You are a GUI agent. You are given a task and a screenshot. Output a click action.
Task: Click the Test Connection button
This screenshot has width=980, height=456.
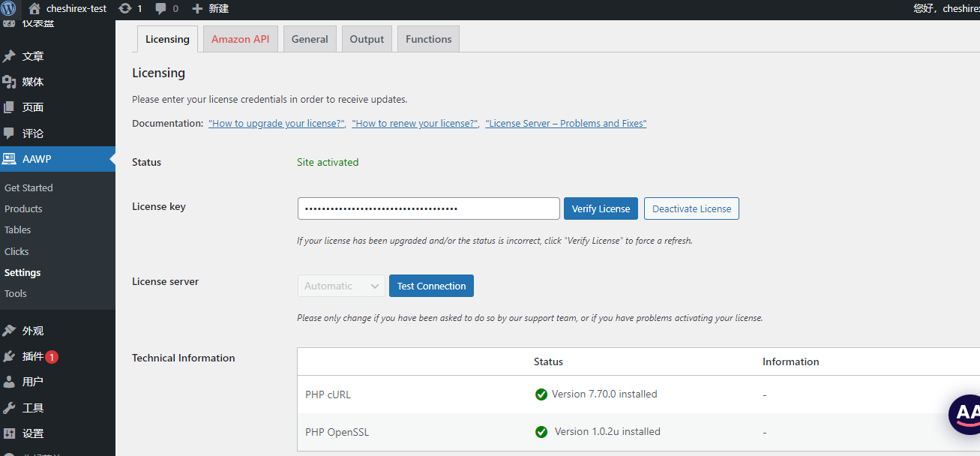click(x=431, y=286)
